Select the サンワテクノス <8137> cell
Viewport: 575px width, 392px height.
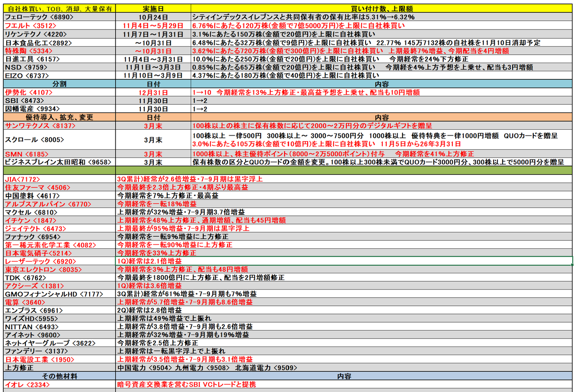(59, 125)
